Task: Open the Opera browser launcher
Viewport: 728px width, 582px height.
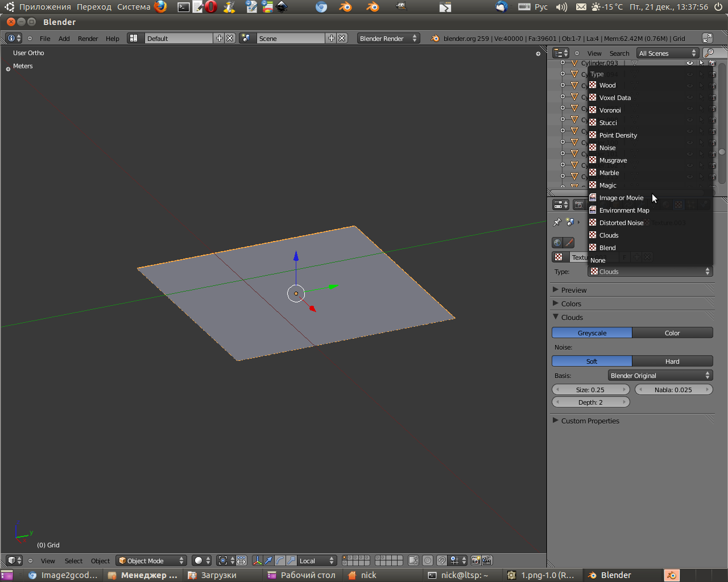Action: coord(211,7)
